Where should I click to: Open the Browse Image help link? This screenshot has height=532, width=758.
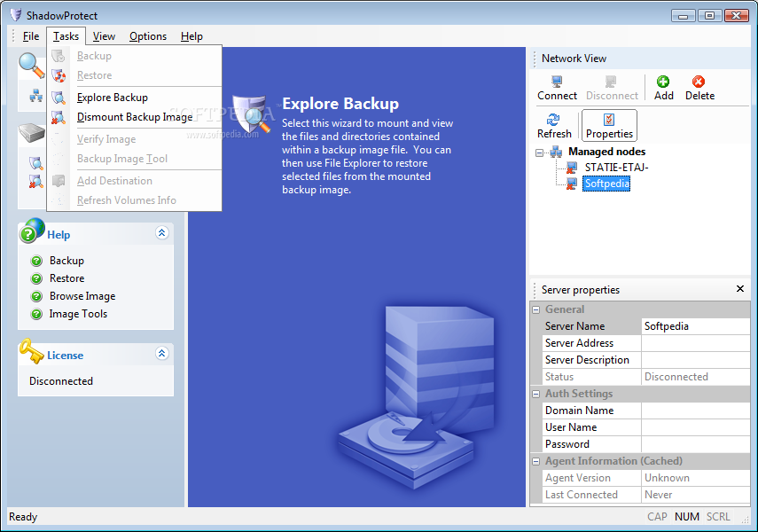pyautogui.click(x=82, y=296)
